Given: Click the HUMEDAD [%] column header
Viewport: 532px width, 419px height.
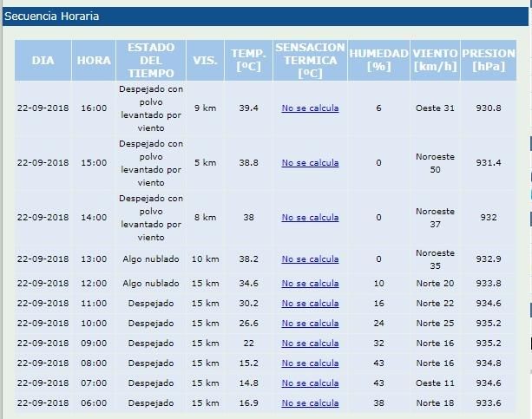Looking at the screenshot, I should point(378,61).
